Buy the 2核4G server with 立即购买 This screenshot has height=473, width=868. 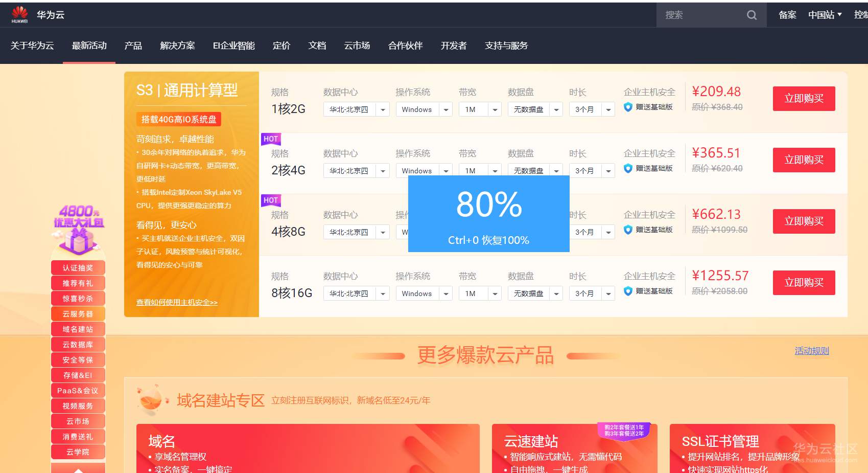(804, 160)
